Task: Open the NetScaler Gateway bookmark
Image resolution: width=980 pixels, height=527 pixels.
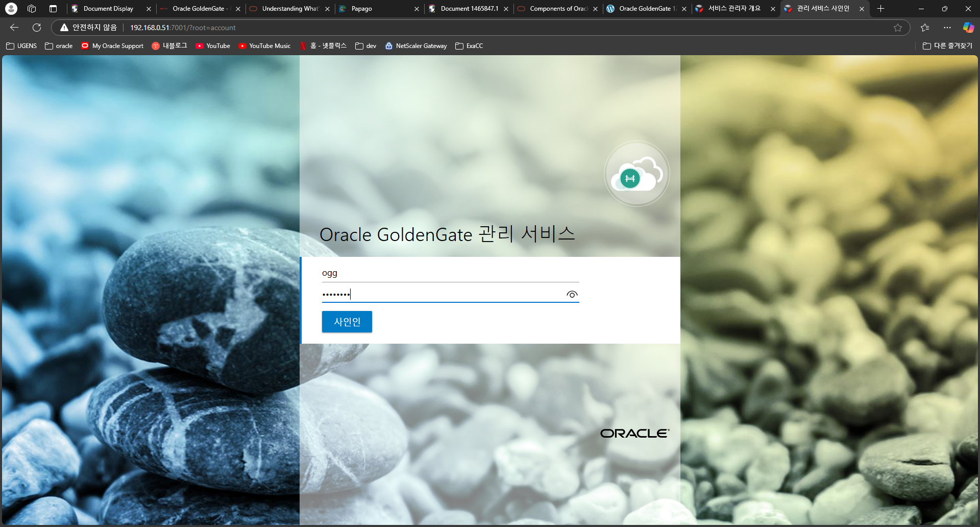Action: [416, 46]
